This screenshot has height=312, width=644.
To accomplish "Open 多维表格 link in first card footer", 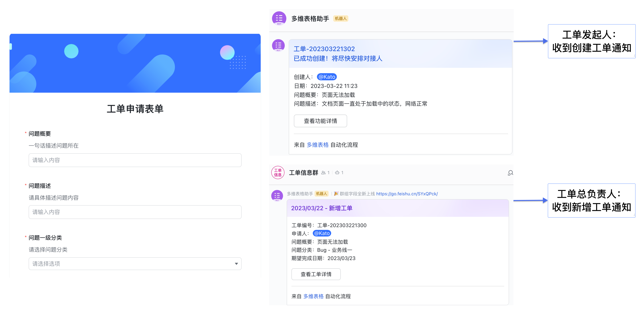I will coord(318,145).
